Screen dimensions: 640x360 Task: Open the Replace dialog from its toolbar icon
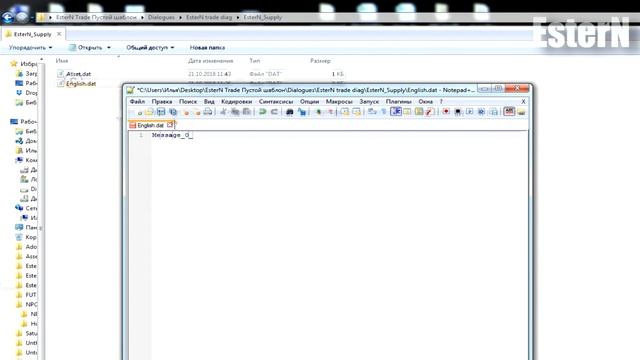point(302,111)
